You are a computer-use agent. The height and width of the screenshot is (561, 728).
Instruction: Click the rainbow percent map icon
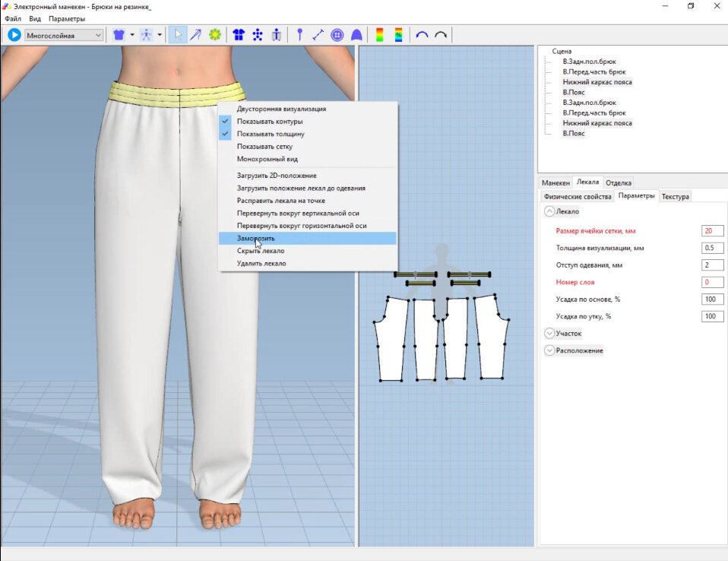pos(398,35)
